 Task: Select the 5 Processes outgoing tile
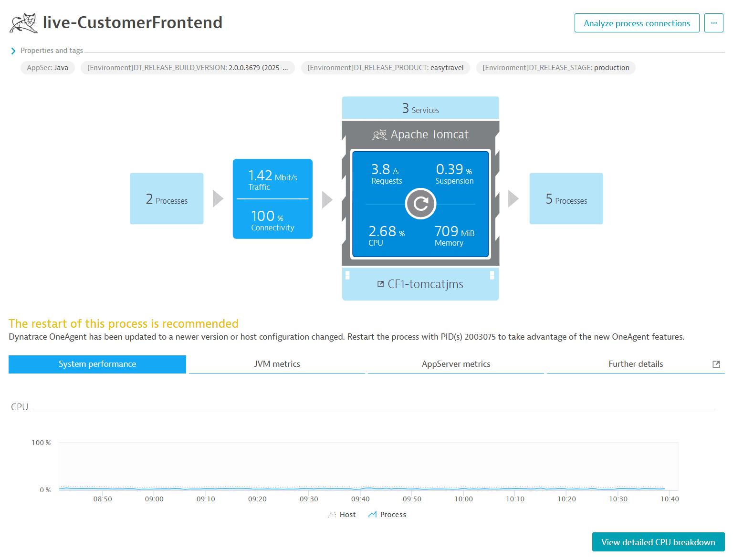(566, 198)
